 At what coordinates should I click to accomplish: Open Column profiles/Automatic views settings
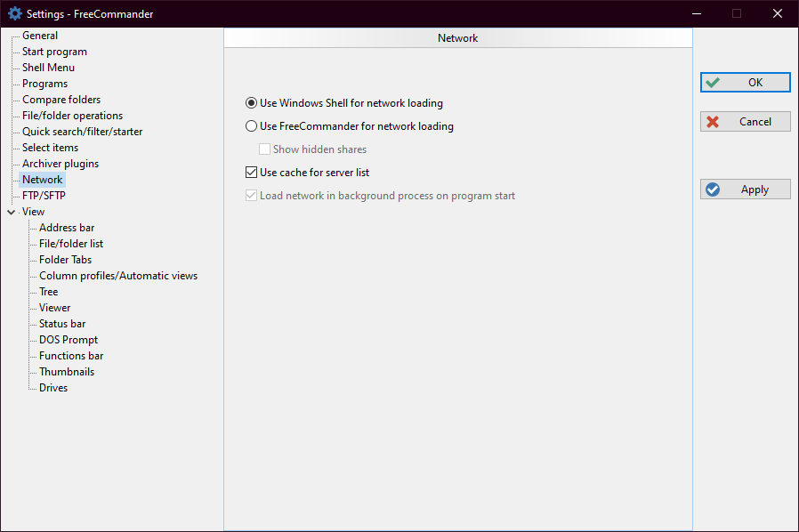tap(118, 276)
